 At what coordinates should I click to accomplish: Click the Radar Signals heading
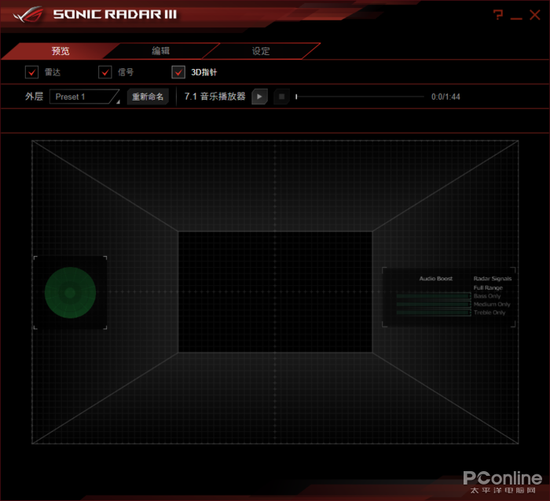pyautogui.click(x=492, y=279)
